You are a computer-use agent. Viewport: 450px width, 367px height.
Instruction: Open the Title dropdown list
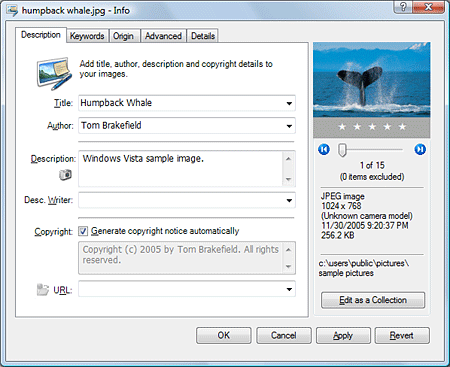(x=289, y=103)
